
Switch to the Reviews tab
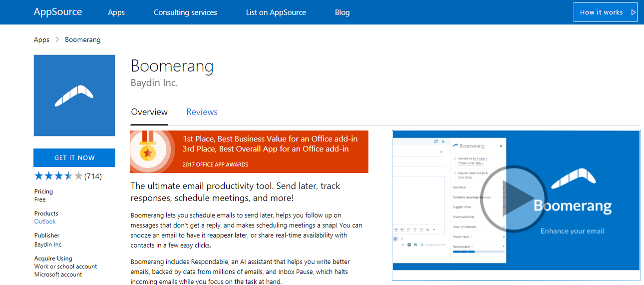[x=202, y=112]
